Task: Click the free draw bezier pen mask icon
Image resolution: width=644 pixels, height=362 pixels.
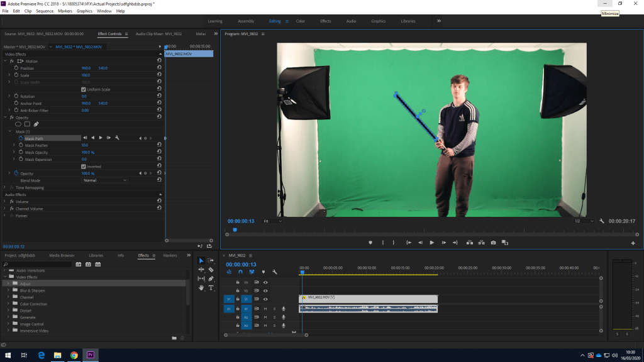Action: pyautogui.click(x=36, y=124)
